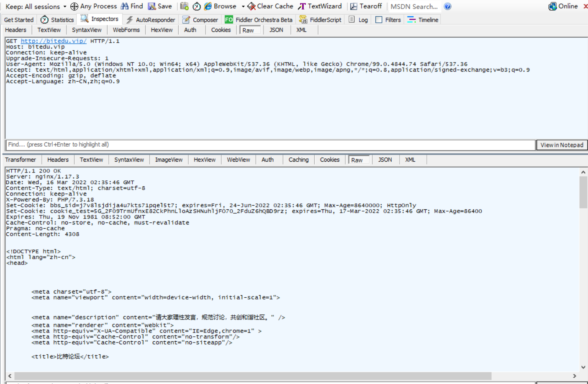Open the Log tab document icon

point(352,20)
